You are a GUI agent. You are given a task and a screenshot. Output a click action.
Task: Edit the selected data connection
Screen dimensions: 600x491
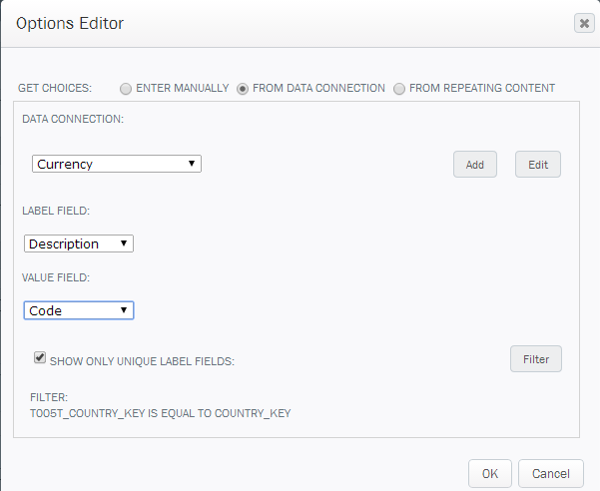(538, 164)
